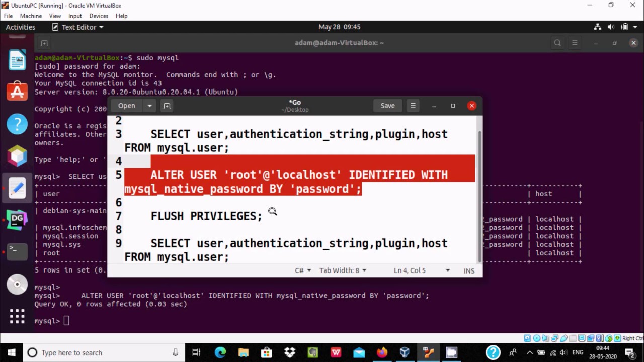
Task: Click the Ubuntu volume indicator
Action: click(611, 27)
